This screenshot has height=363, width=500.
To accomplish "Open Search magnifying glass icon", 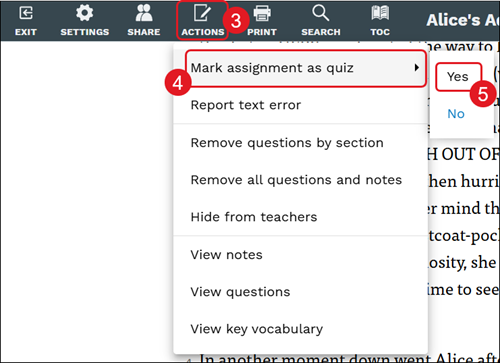I will (320, 13).
